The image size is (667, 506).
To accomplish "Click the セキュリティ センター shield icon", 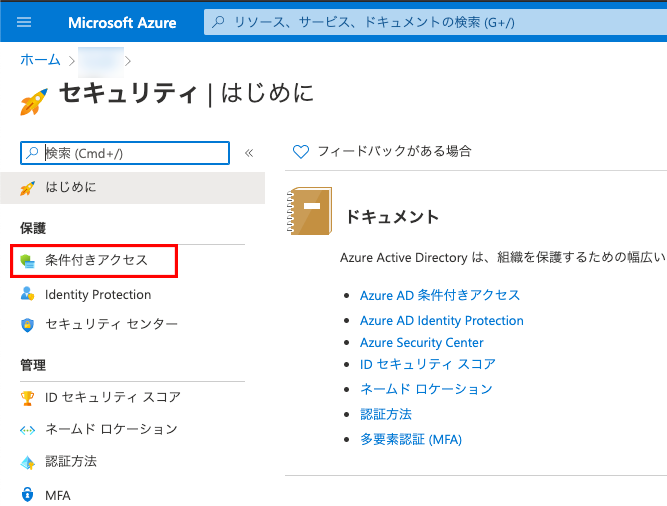I will (27, 325).
